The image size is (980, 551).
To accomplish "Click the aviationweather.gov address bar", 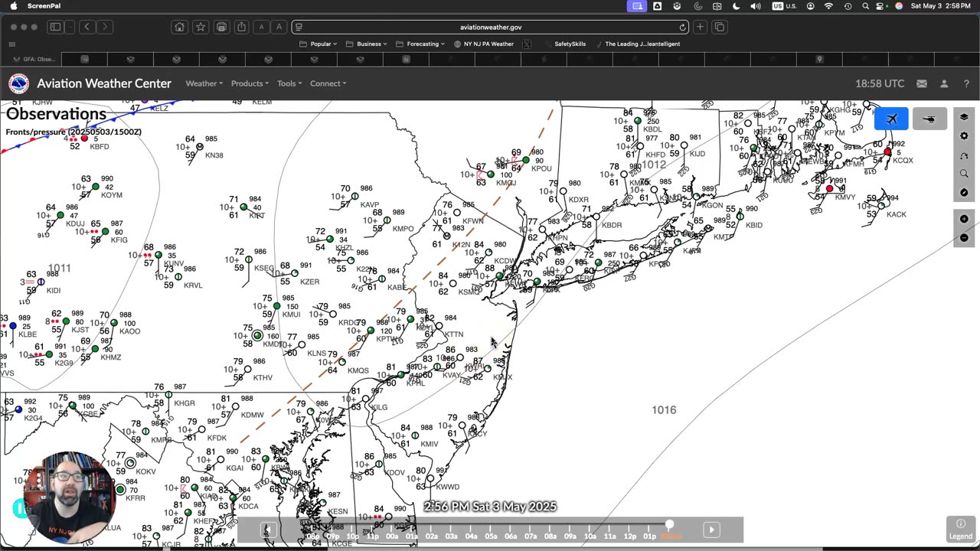I will pyautogui.click(x=491, y=27).
